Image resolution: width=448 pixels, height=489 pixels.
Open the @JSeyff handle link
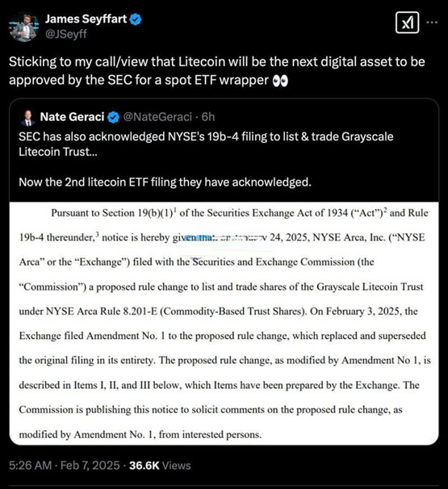(66, 34)
